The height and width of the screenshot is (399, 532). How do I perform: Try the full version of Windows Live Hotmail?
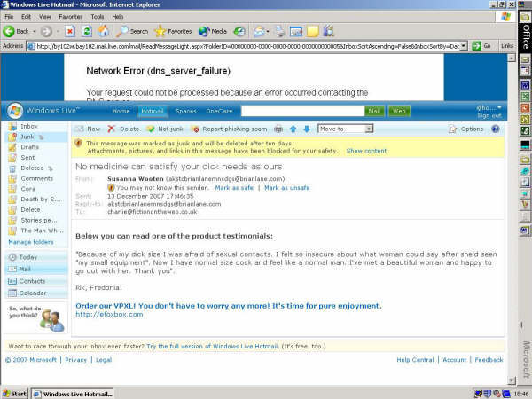[212, 346]
